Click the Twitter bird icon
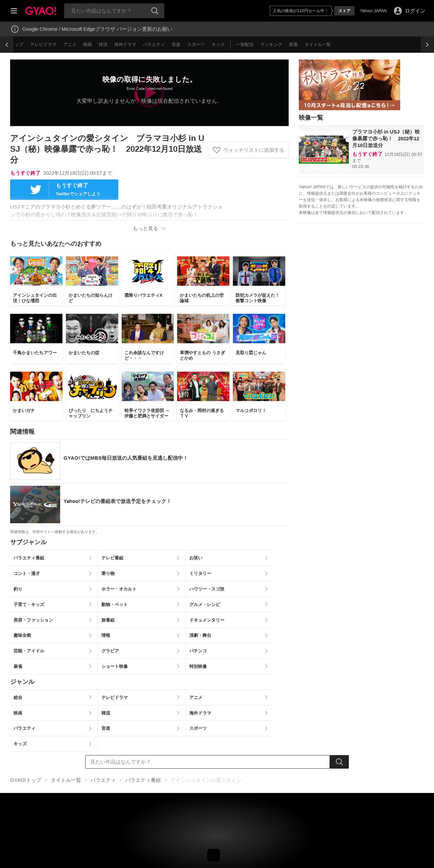Screen dimensions: 434x868 [x=36, y=190]
